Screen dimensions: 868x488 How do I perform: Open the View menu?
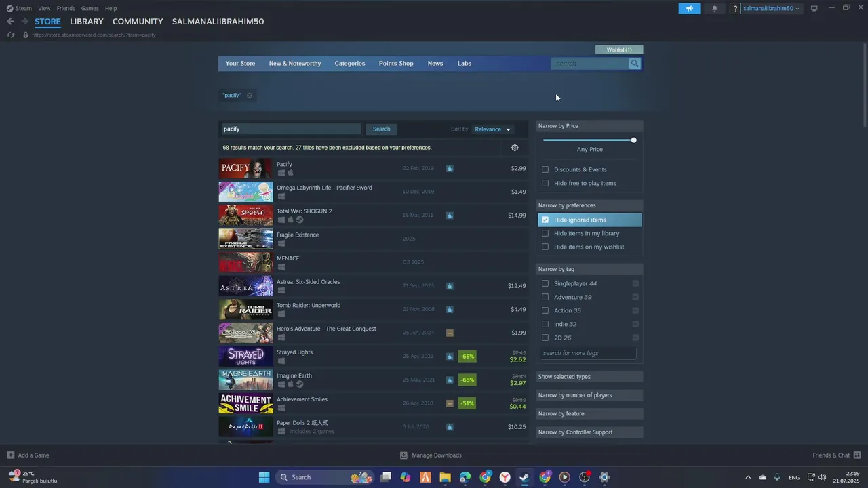44,8
